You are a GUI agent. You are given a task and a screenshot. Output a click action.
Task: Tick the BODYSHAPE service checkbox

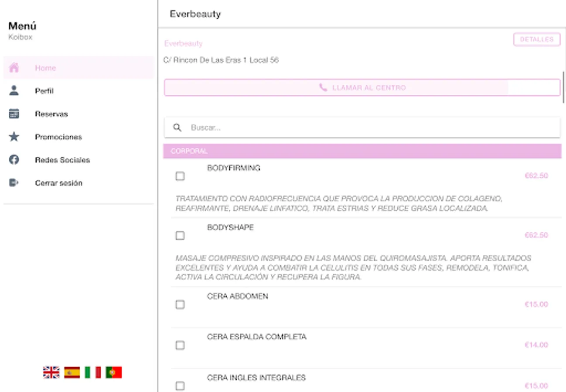pos(180,236)
